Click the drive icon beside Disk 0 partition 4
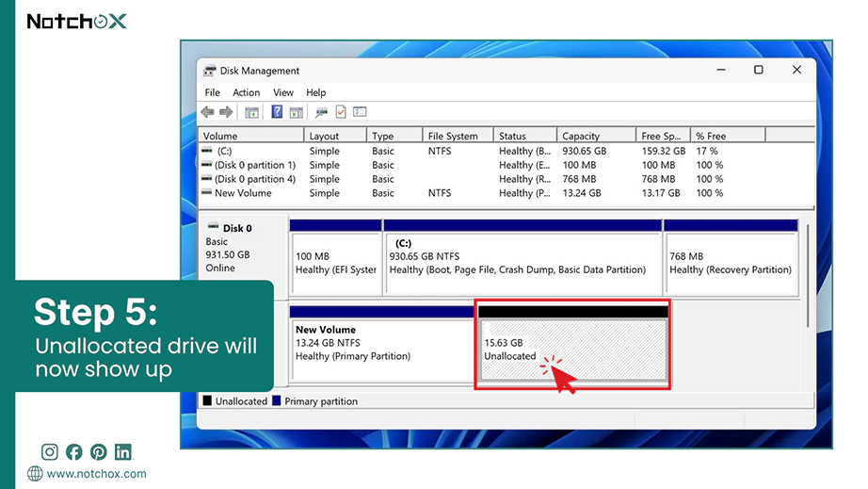The width and height of the screenshot is (868, 489). (206, 178)
